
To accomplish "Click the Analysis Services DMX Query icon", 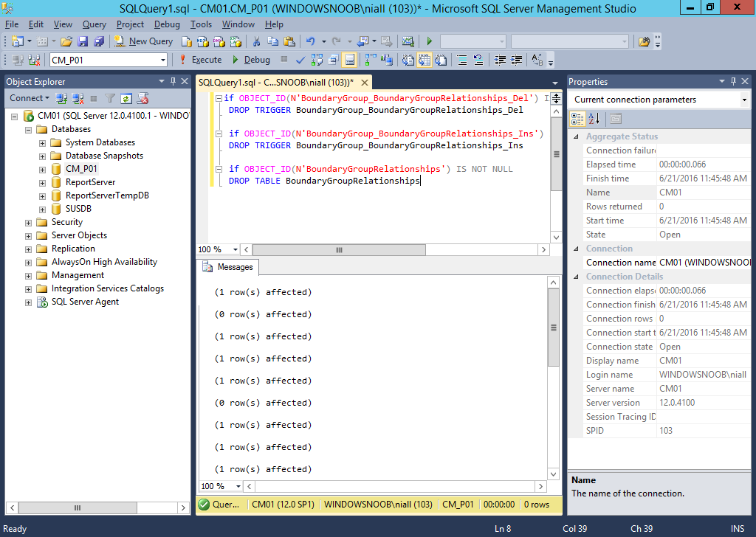I will click(x=219, y=42).
